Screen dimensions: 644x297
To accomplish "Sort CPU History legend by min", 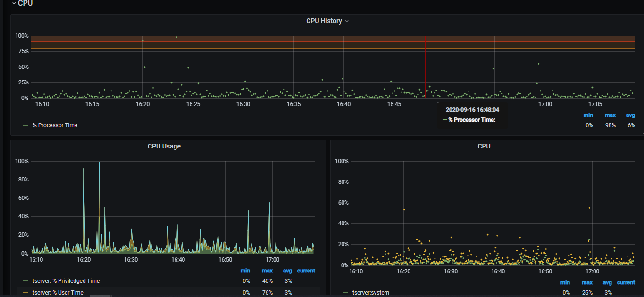I will (x=588, y=115).
